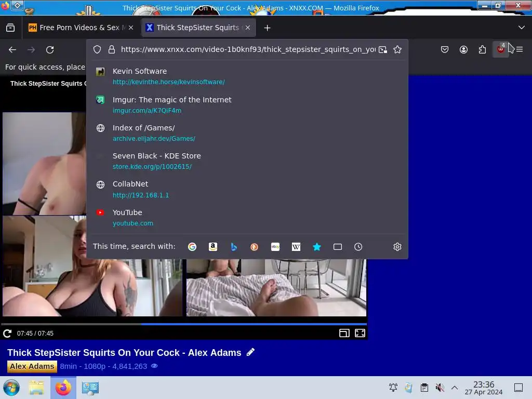Viewport: 532px width, 399px height.
Task: Search this time with Bing
Action: [234, 247]
